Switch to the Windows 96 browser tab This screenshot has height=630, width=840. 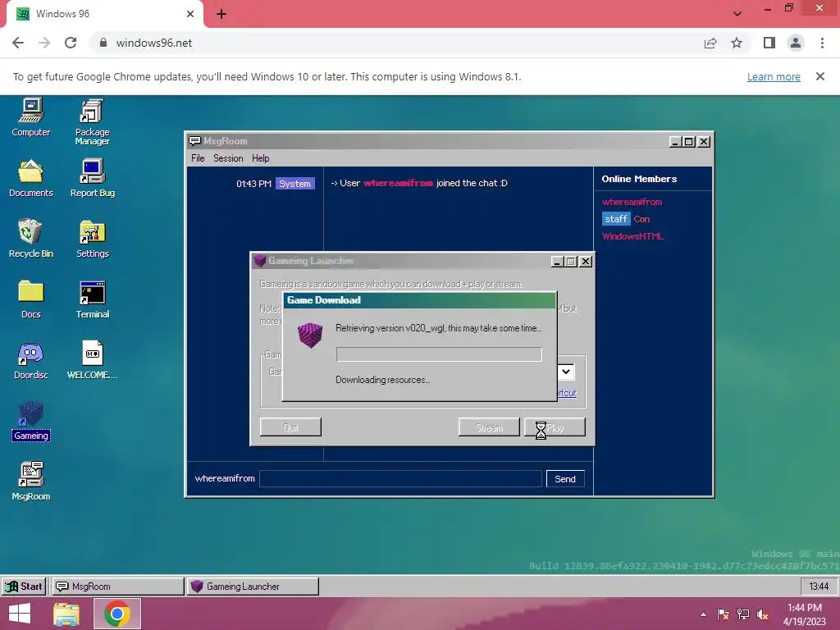click(x=104, y=14)
